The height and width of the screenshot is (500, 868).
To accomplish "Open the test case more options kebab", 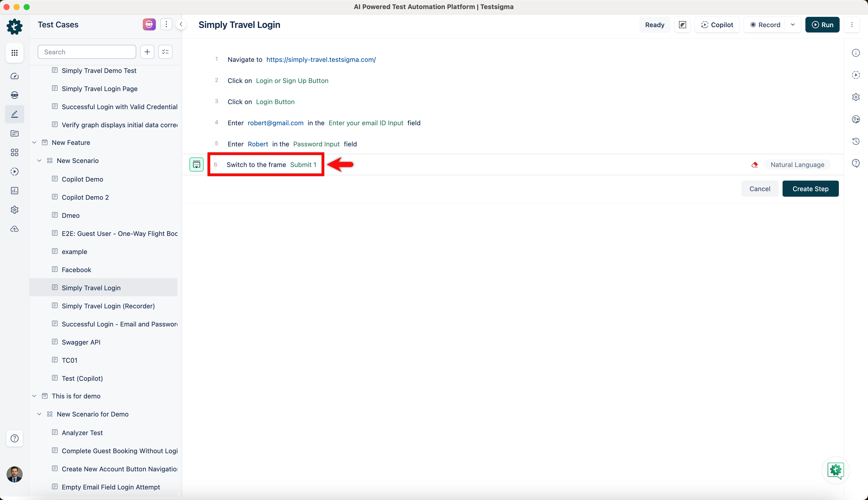I will click(852, 25).
